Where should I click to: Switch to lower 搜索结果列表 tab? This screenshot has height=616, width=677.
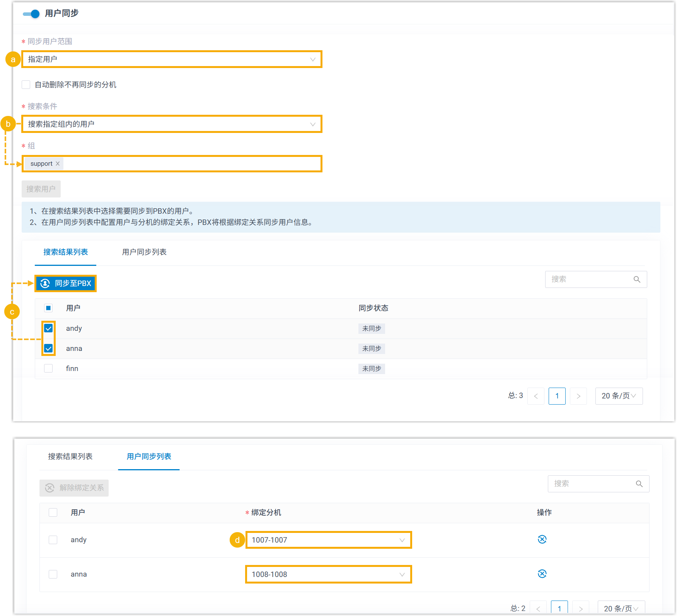click(70, 457)
